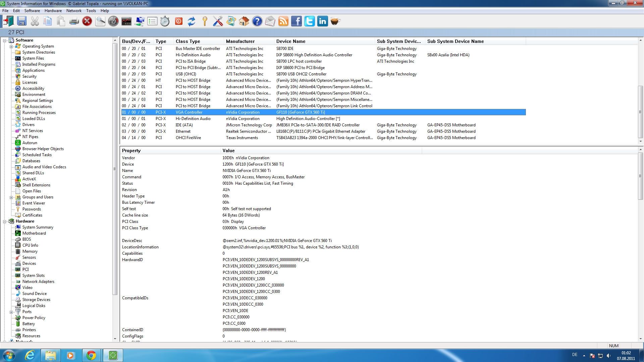644x362 pixels.
Task: Select Motherboard in the Hardware tree
Action: tap(34, 233)
